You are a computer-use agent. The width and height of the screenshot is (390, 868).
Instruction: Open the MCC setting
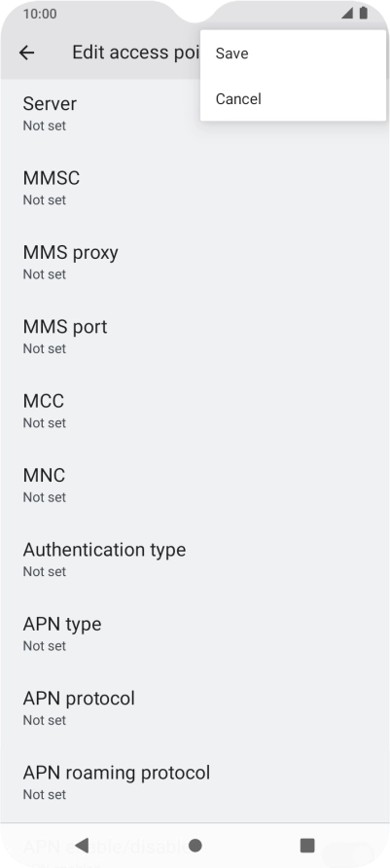point(195,411)
